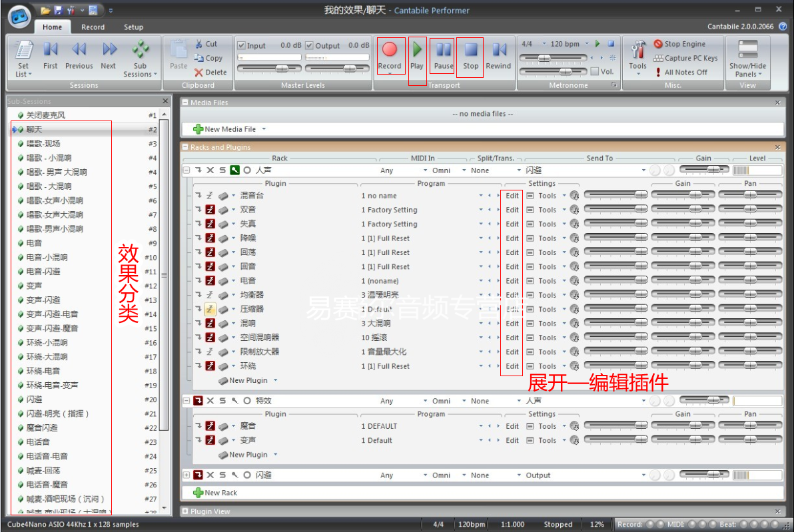Select the 唱歌-现场 sub-session
This screenshot has height=532, width=794.
pyautogui.click(x=86, y=144)
